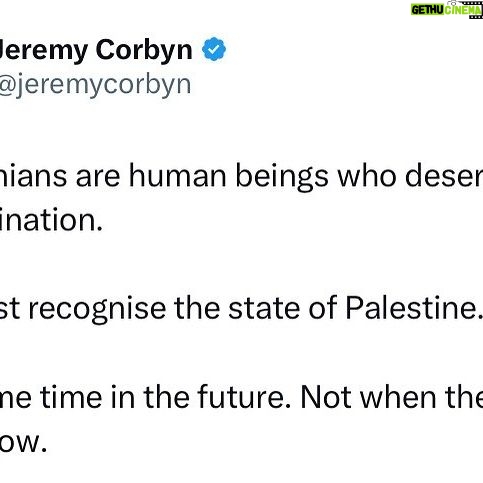Image resolution: width=483 pixels, height=483 pixels.
Task: Click the green GETHU text block
Action: click(427, 10)
